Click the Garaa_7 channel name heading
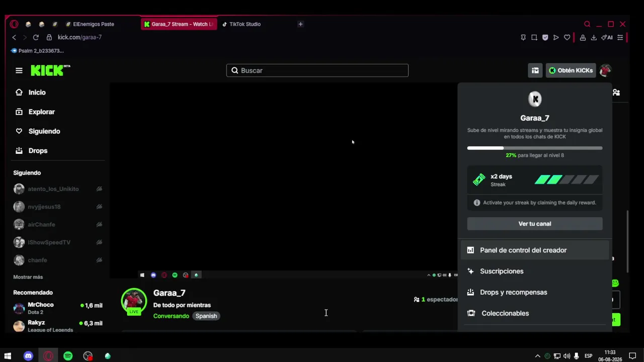The image size is (644, 362). 169,293
